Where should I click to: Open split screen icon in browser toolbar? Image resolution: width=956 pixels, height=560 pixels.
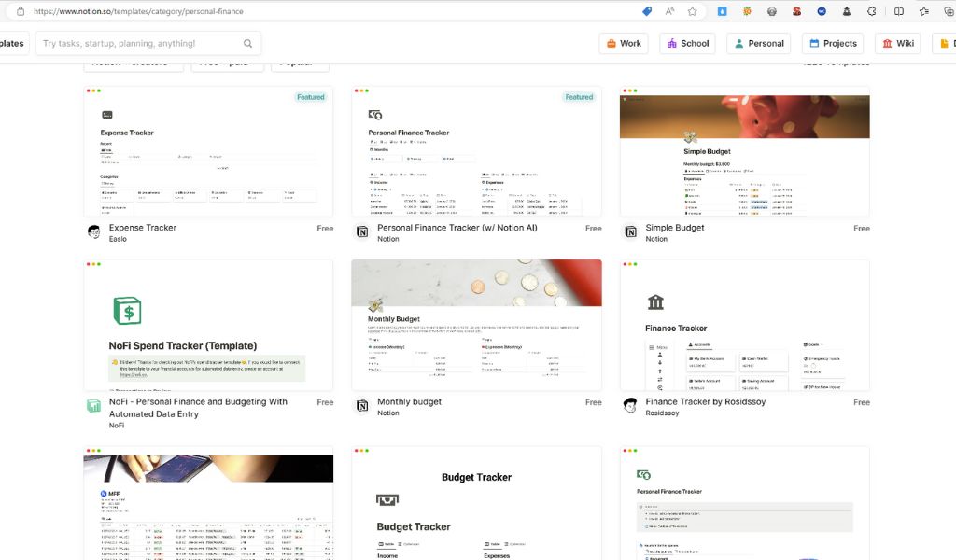click(x=899, y=11)
